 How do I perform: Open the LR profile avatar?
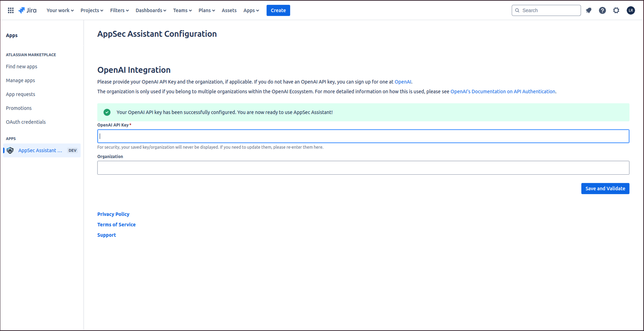[630, 10]
